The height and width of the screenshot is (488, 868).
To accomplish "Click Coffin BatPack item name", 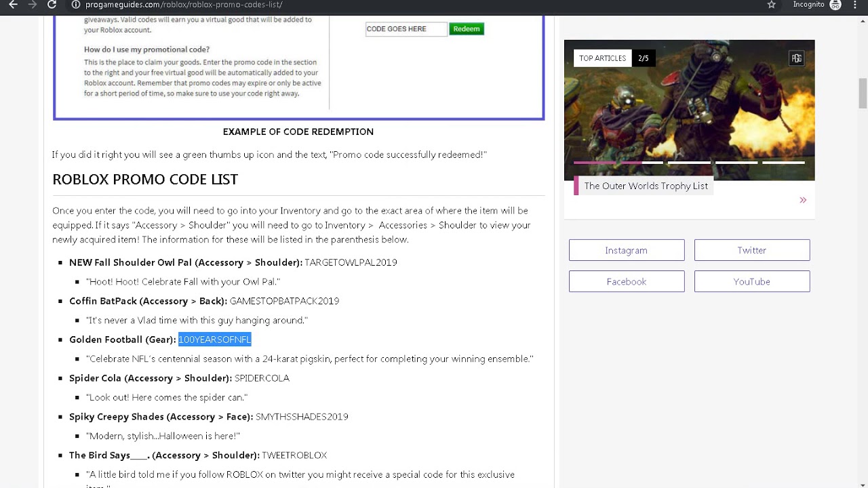I will 149,301.
